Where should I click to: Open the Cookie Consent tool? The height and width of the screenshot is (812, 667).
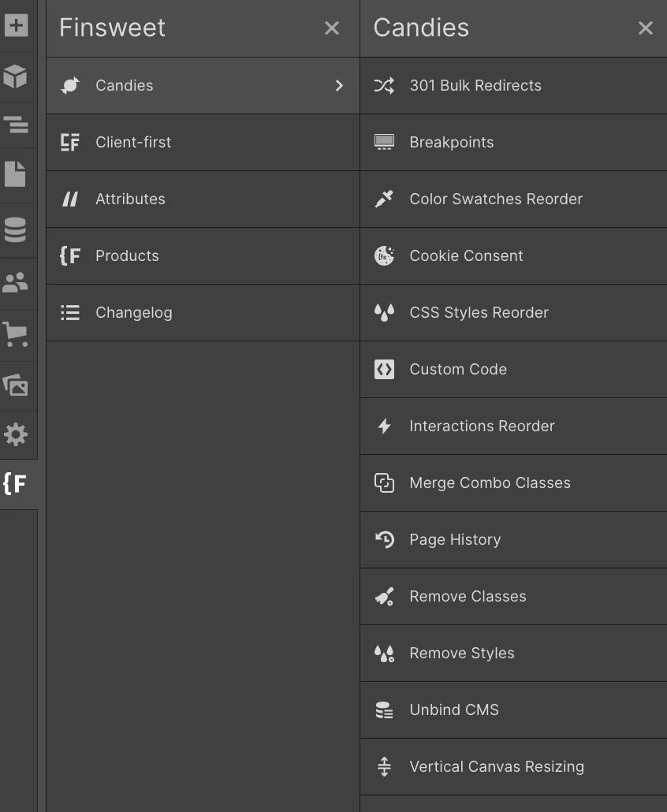tap(514, 256)
